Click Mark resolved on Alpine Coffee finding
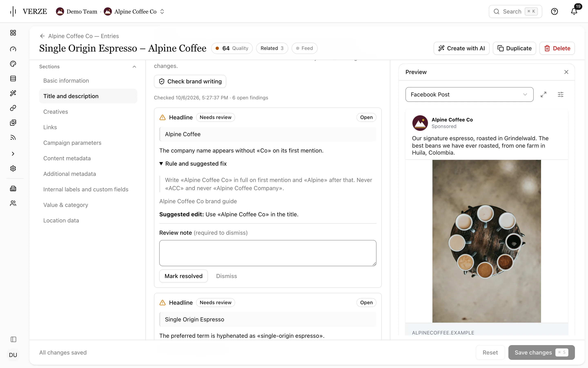The image size is (588, 368). point(184,276)
